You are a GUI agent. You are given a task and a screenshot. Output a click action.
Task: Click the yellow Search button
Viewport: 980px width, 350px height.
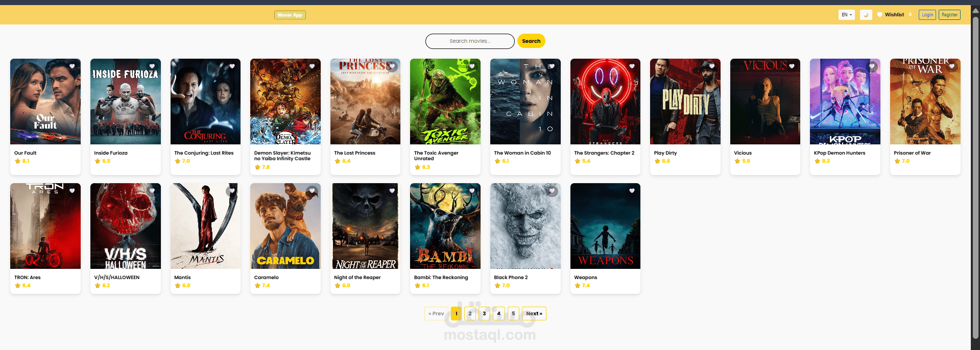click(531, 41)
